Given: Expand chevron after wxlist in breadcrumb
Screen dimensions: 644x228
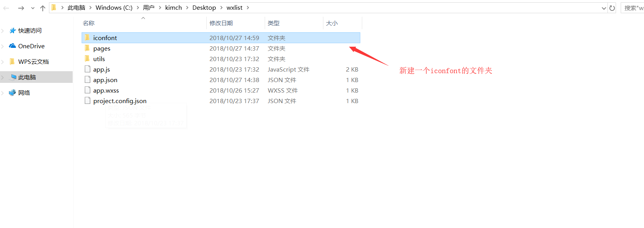Looking at the screenshot, I should pyautogui.click(x=248, y=8).
